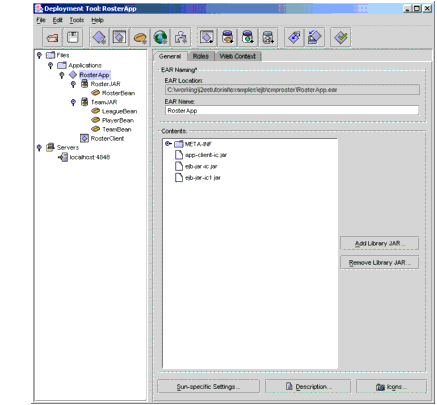This screenshot has width=437, height=405.
Task: Collapse the Files tree node
Action: click(39, 55)
